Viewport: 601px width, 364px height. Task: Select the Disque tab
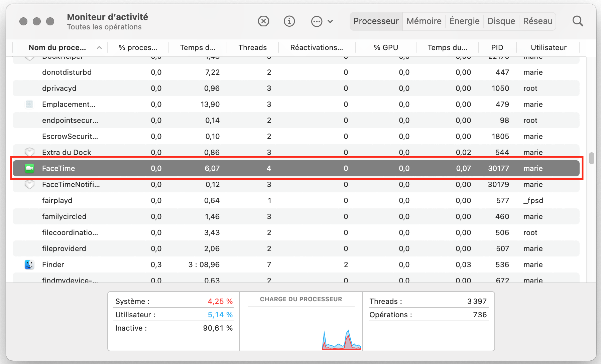tap(501, 21)
